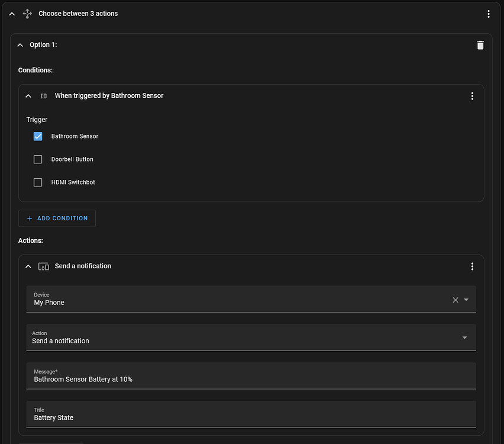This screenshot has width=504, height=444.
Task: Open the Bathroom Sensor condition overflow menu
Action: tap(472, 96)
